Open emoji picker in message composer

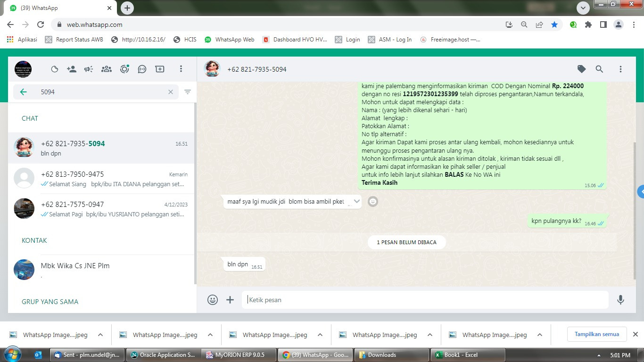click(x=213, y=300)
